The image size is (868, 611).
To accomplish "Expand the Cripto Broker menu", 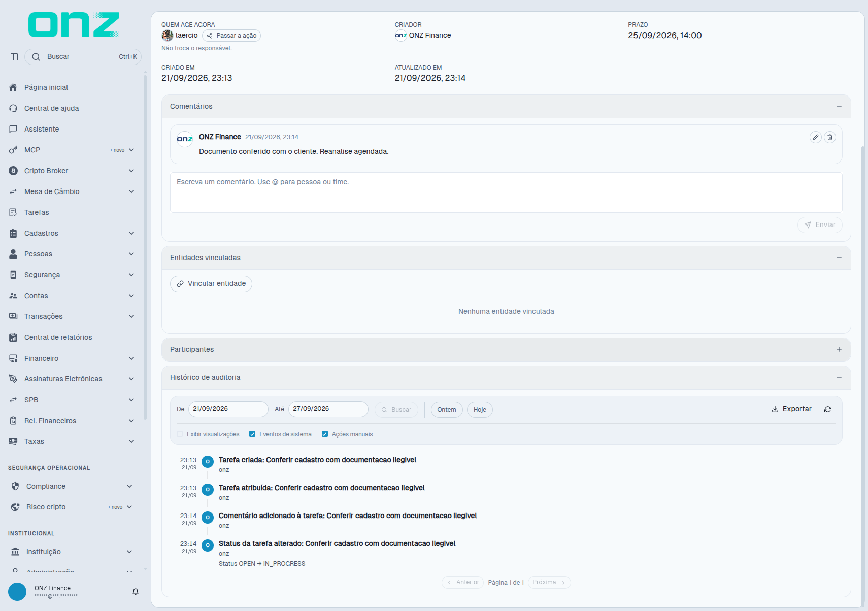I will pyautogui.click(x=72, y=171).
